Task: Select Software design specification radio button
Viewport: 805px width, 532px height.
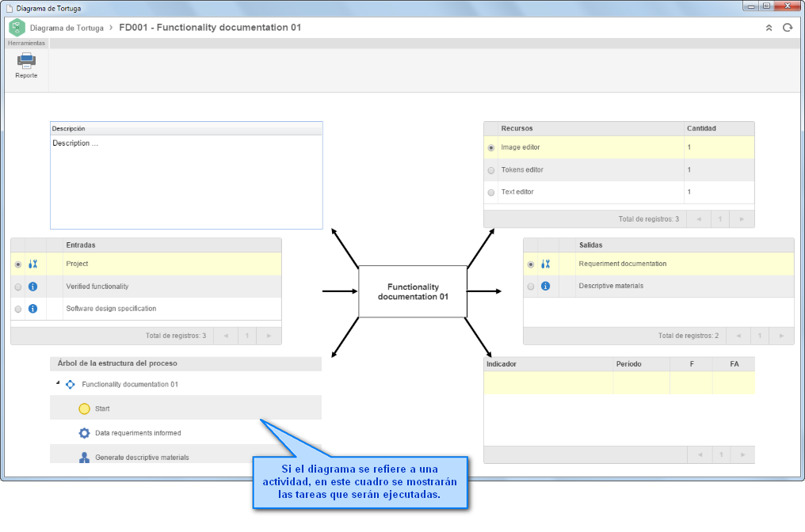Action: [18, 309]
